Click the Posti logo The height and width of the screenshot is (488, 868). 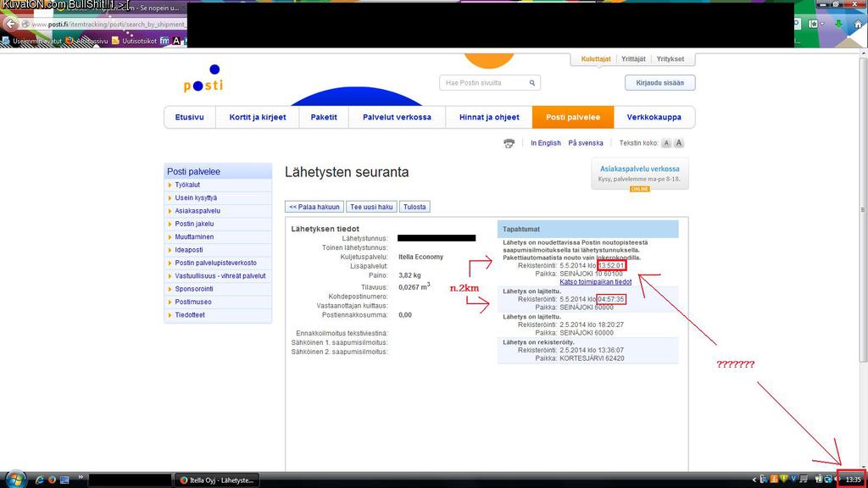[203, 80]
